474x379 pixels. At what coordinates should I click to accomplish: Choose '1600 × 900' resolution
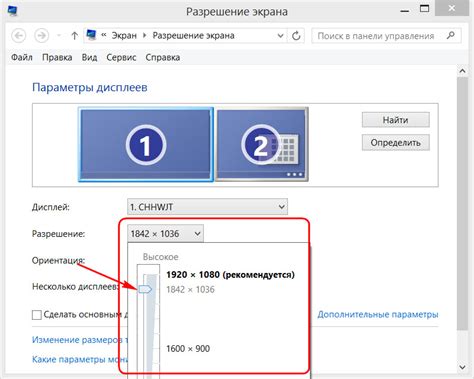[188, 349]
